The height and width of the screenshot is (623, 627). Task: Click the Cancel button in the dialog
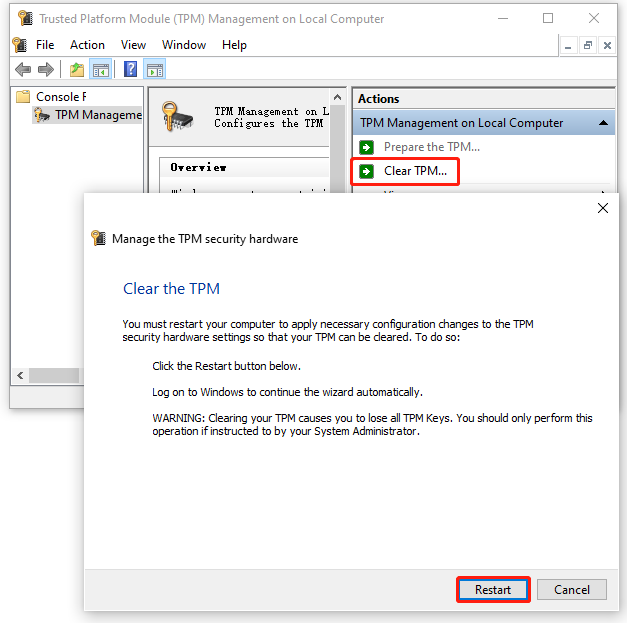click(x=572, y=589)
